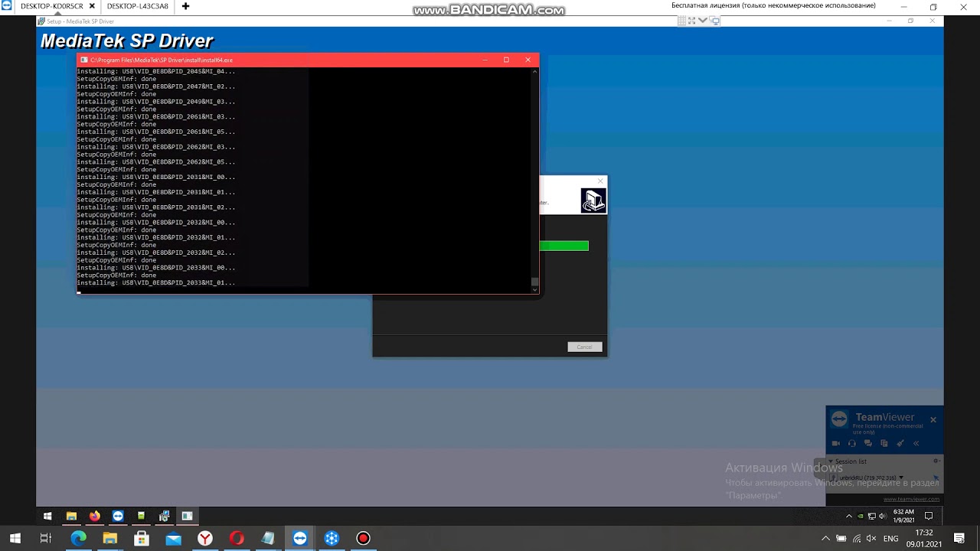
Task: Open the whiteboard brush tool in TeamViewer
Action: [x=900, y=443]
